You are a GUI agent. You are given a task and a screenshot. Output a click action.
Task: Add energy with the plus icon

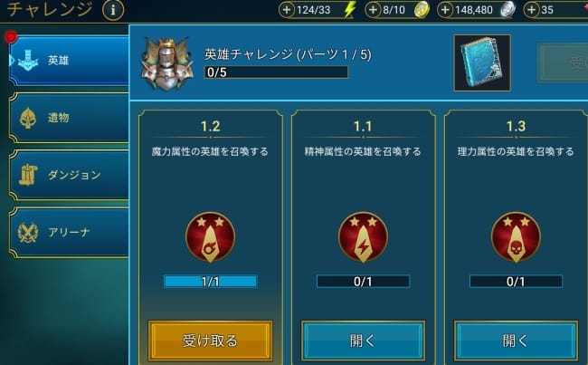tap(287, 10)
